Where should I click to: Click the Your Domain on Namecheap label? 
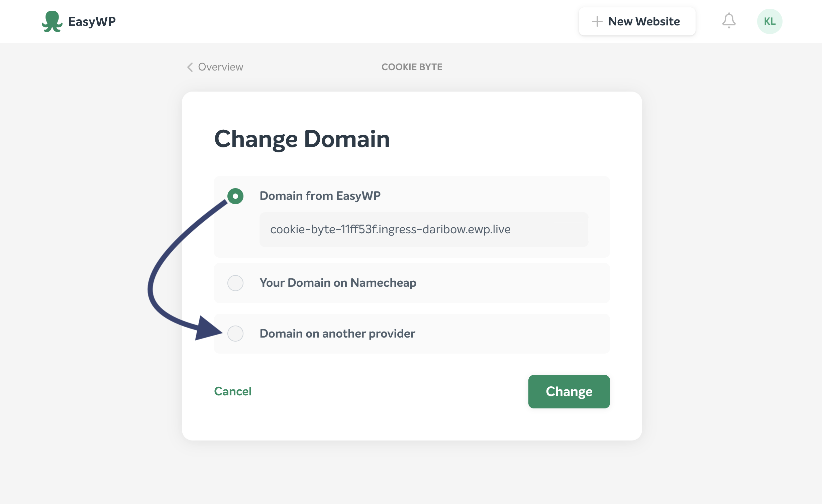tap(338, 283)
